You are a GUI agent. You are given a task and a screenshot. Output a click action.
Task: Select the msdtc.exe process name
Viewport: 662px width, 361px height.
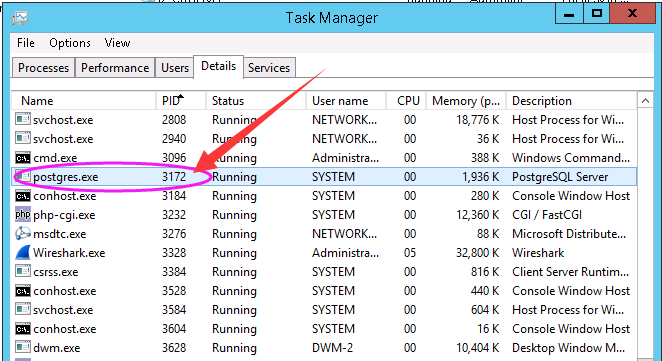click(x=60, y=234)
